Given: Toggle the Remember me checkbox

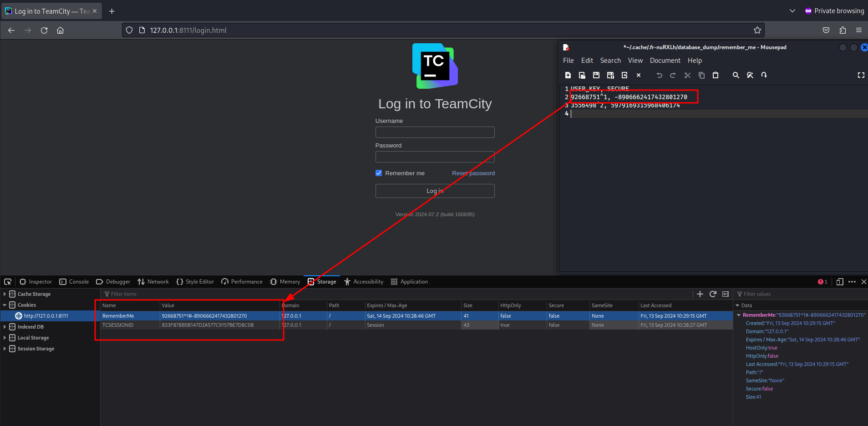Looking at the screenshot, I should [x=379, y=173].
